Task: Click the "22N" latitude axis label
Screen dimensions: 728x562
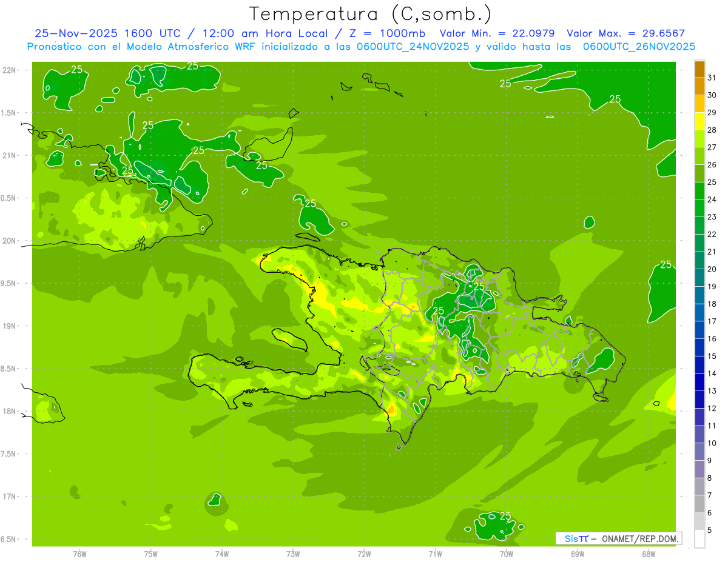Action: pos(9,70)
